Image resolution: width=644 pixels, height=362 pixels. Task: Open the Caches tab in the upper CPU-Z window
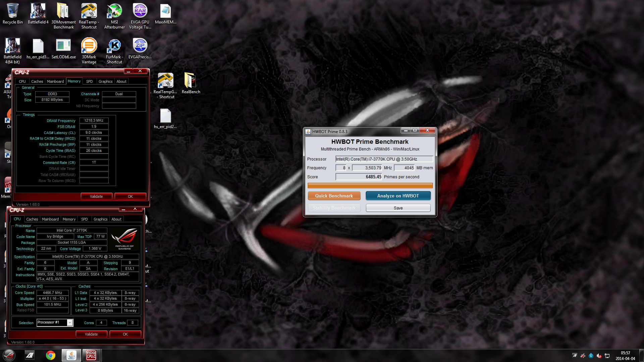(x=37, y=81)
